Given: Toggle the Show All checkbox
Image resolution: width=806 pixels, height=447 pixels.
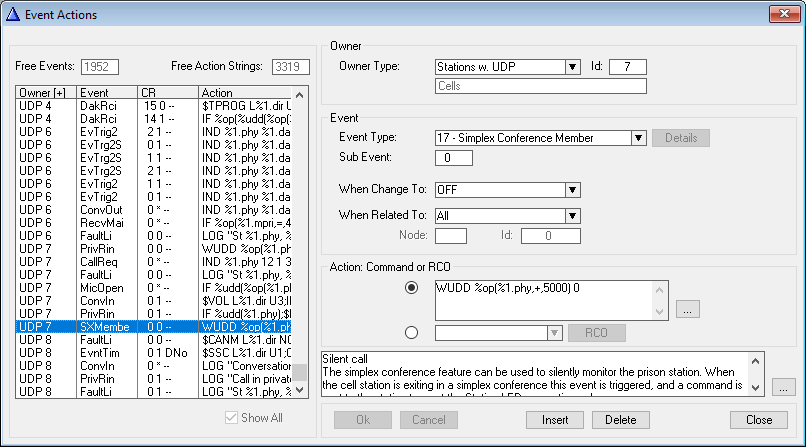Looking at the screenshot, I should coord(233,418).
